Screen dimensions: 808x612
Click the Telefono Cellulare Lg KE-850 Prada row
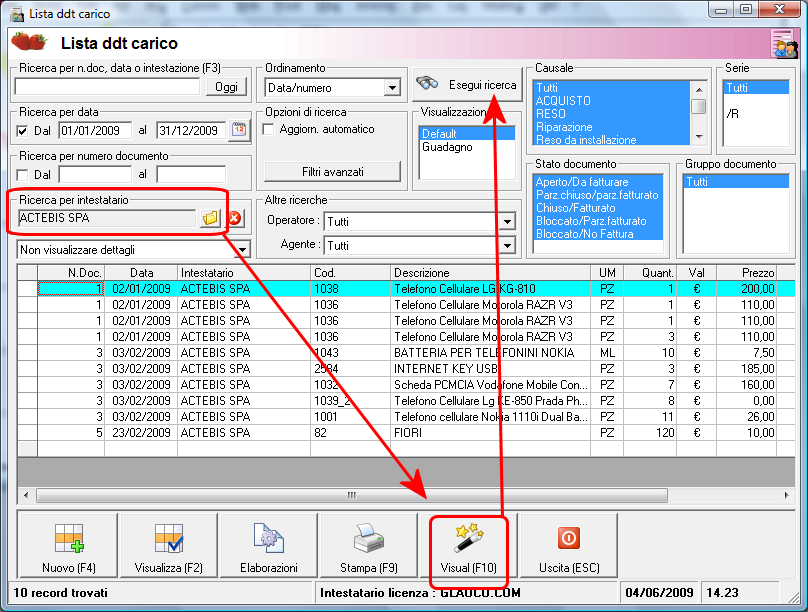tap(406, 401)
